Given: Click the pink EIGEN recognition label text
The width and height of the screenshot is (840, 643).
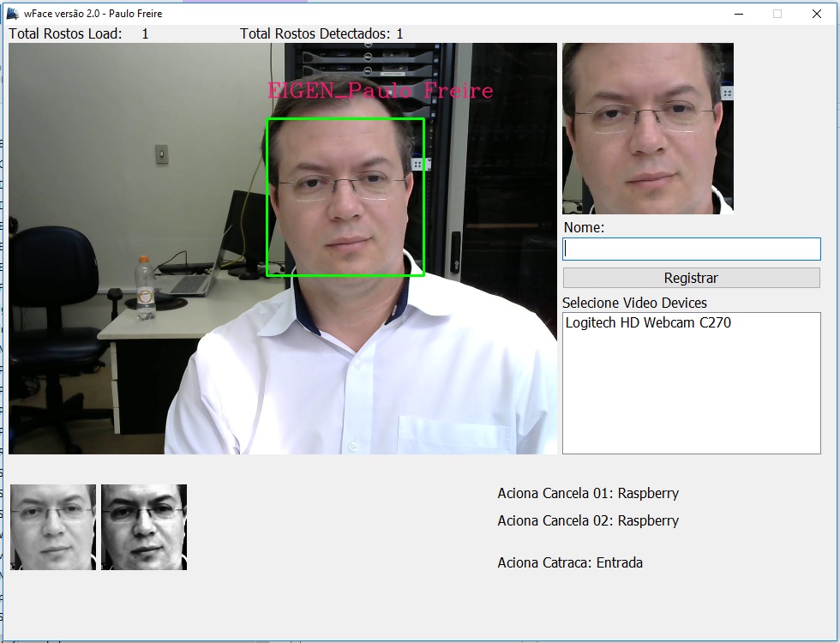Looking at the screenshot, I should [x=380, y=91].
